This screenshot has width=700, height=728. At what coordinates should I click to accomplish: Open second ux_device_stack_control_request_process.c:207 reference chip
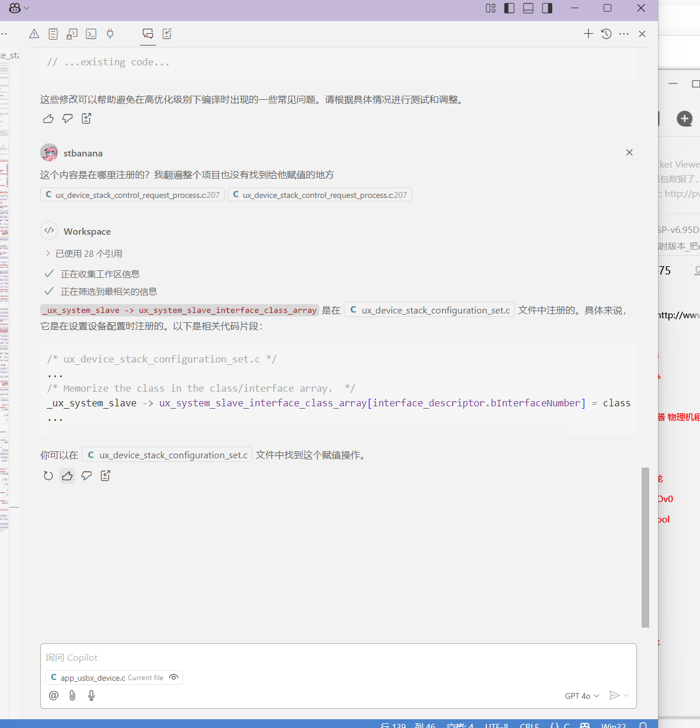320,195
